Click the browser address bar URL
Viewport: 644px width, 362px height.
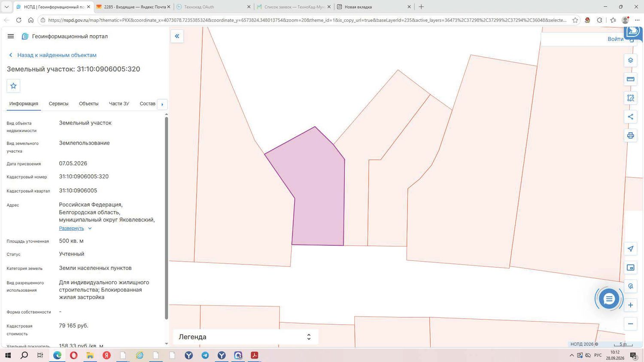(x=307, y=20)
